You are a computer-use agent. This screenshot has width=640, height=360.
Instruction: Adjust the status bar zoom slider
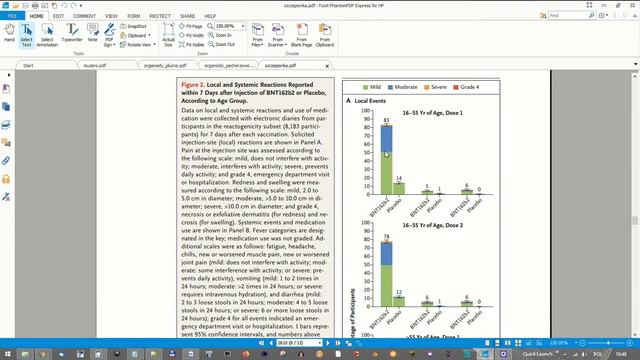pos(607,343)
